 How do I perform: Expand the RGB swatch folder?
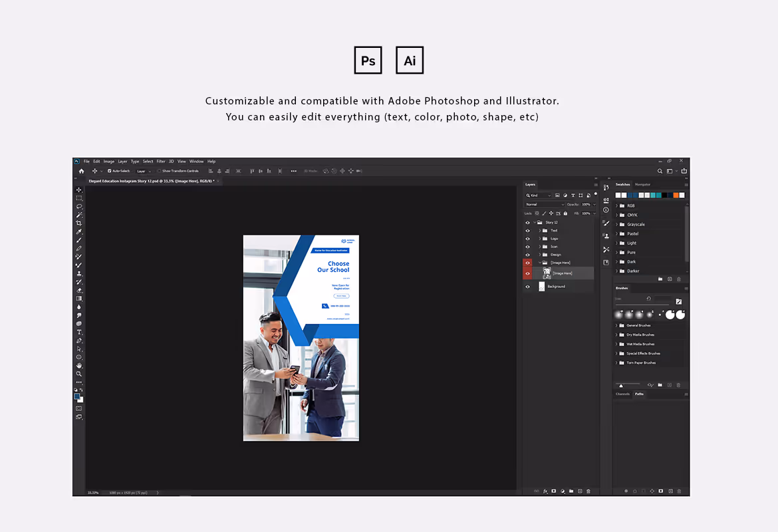tap(616, 205)
